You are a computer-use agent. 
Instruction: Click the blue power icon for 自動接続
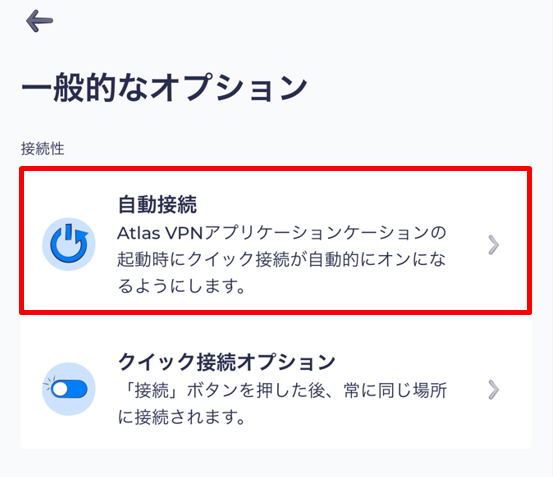point(69,244)
